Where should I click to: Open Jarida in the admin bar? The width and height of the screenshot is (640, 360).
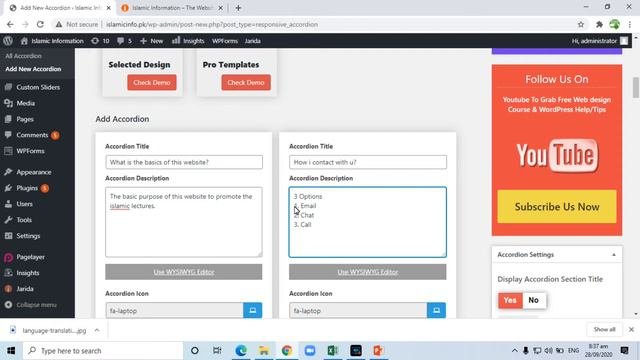(253, 41)
